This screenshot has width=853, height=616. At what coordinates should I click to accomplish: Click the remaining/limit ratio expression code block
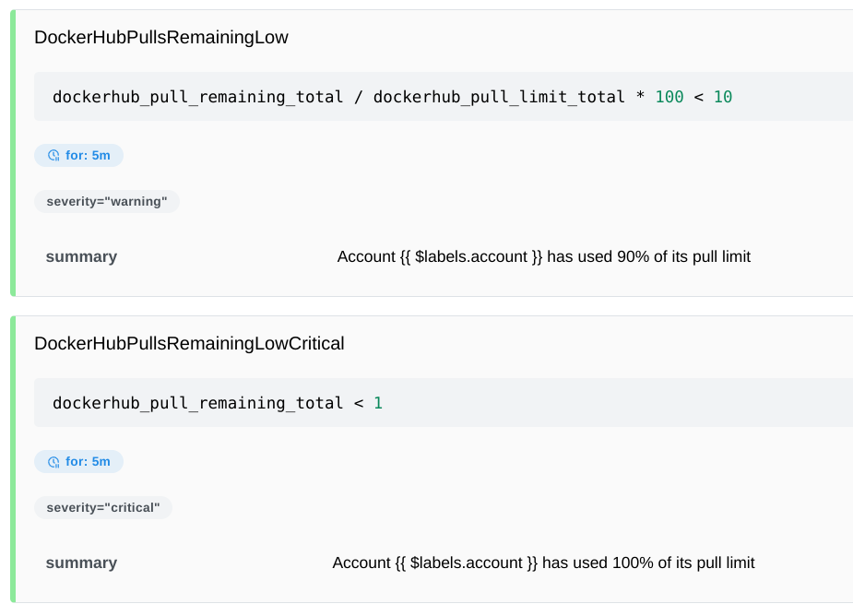pos(444,96)
